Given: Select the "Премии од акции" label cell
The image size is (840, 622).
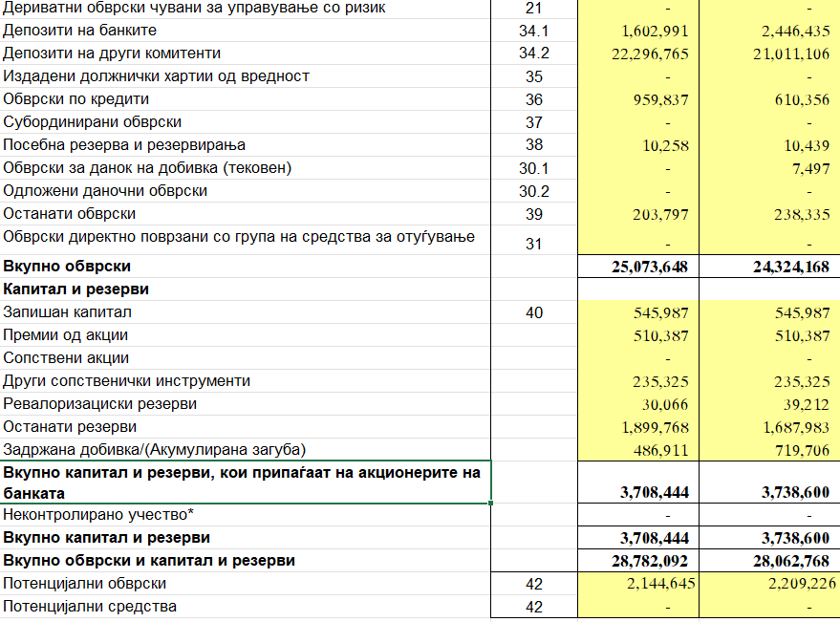Looking at the screenshot, I should 66,335.
